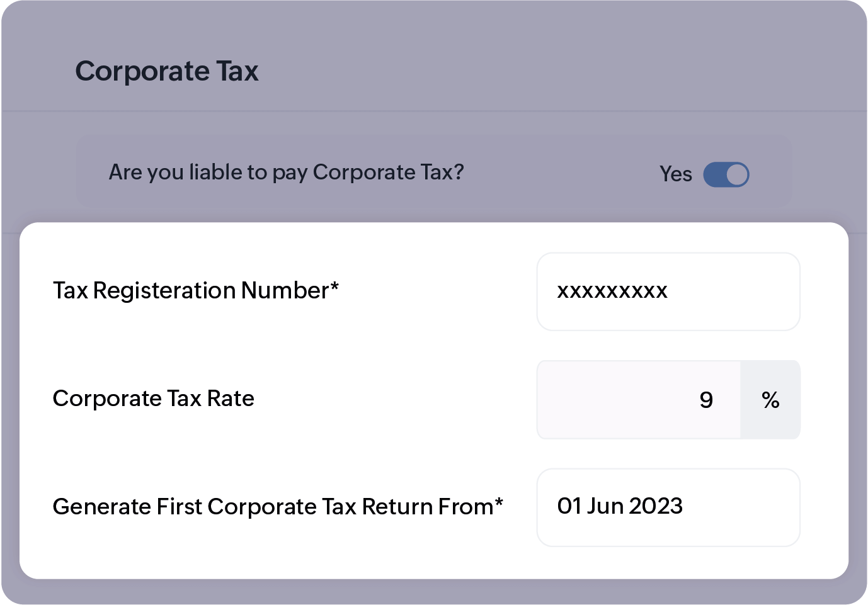This screenshot has width=868, height=605.
Task: Click the Corporate Tax Rate label
Action: (153, 399)
